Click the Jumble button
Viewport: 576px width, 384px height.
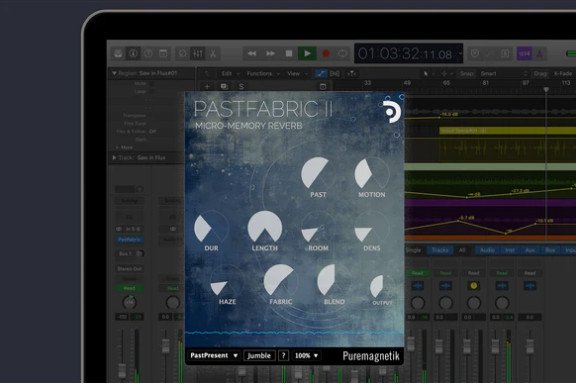(x=259, y=356)
